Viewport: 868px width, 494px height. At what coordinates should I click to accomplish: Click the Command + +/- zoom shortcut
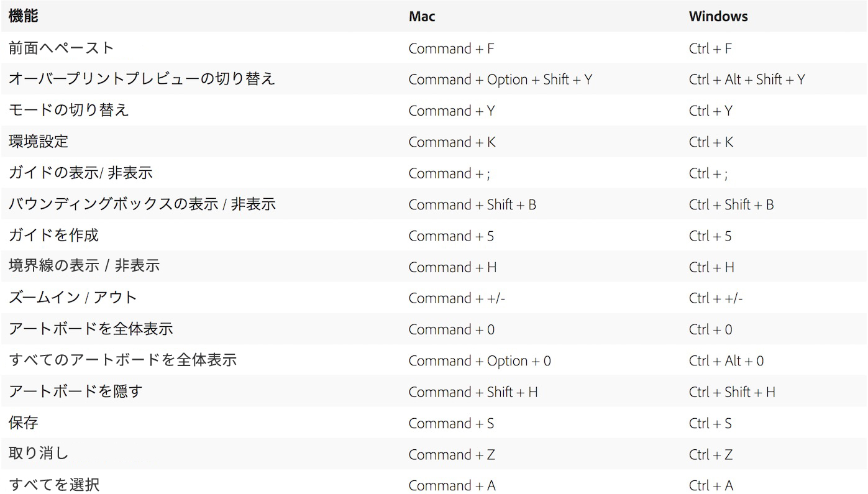click(x=457, y=298)
